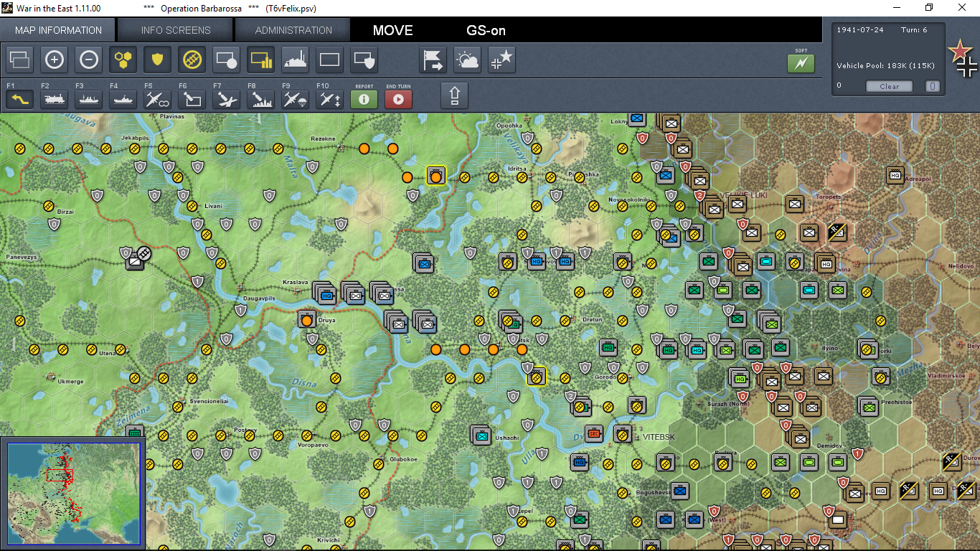Select F8 bomb city mode icon
The height and width of the screenshot is (551, 980).
point(261,99)
